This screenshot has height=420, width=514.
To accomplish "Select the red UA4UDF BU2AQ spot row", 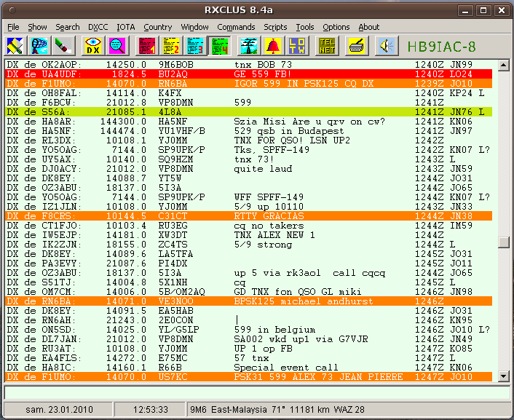I will (248, 74).
